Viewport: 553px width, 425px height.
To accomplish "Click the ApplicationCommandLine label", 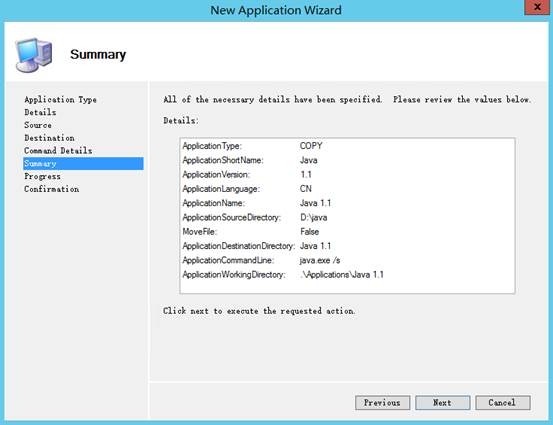I will pos(228,260).
